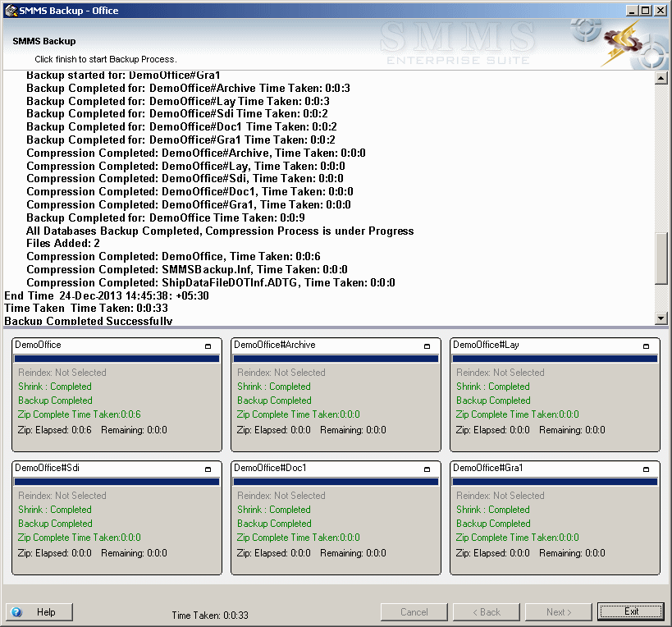Collapse the DemoOffice#Sdi panel icon
Viewport: 672px width, 627px height.
pyautogui.click(x=208, y=469)
